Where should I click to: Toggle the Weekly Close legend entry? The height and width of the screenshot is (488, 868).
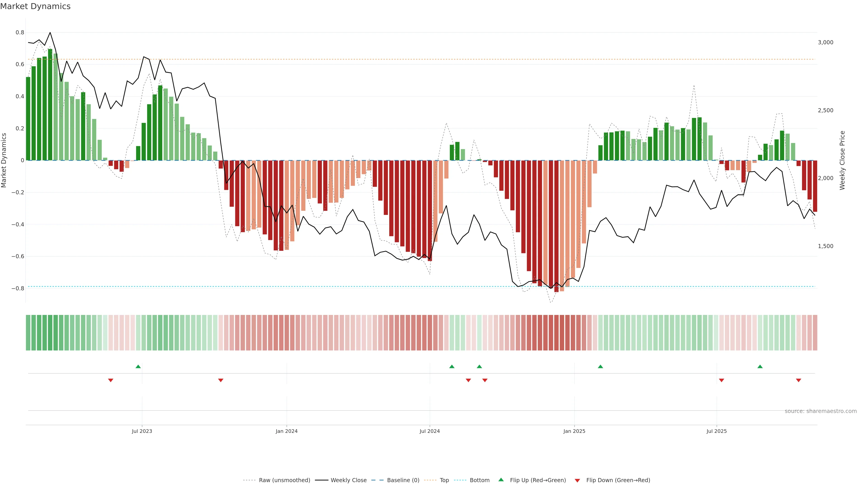click(x=348, y=480)
